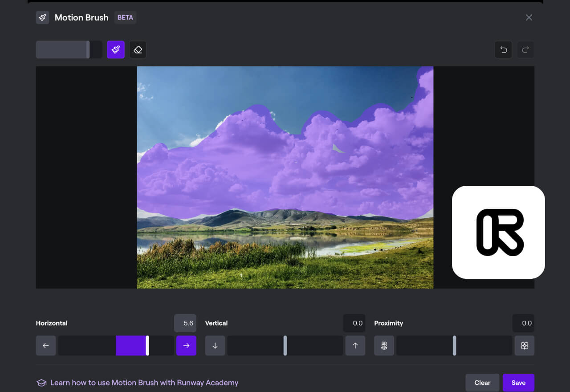Click the horizontal left arrow button
This screenshot has width=570, height=392.
(46, 346)
